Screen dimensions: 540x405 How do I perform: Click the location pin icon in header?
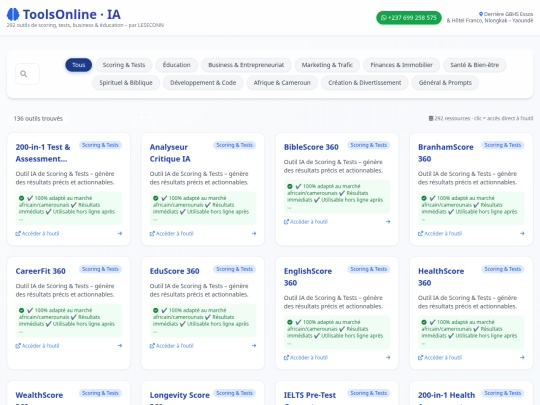(x=481, y=14)
